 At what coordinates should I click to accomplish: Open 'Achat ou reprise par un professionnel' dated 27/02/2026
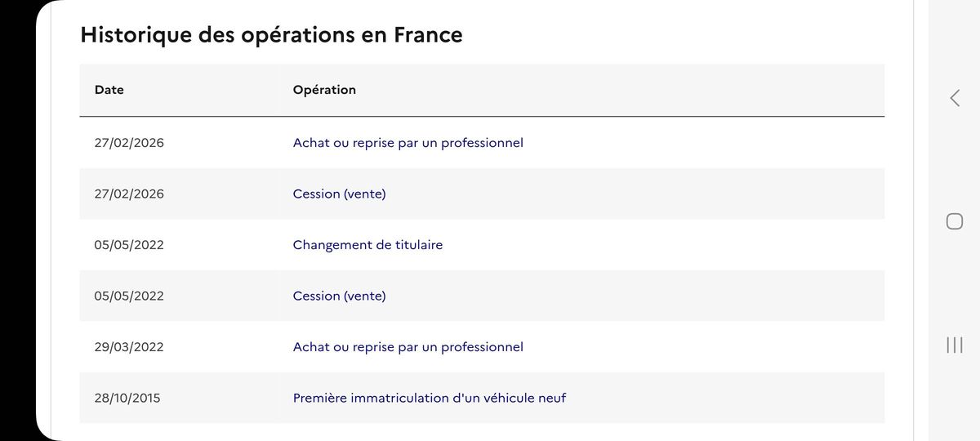coord(408,143)
